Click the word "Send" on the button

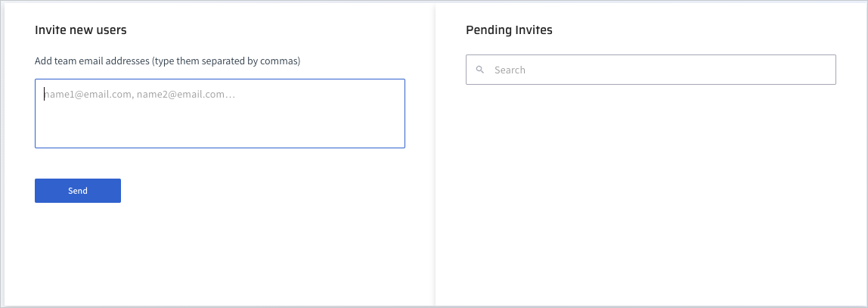78,191
